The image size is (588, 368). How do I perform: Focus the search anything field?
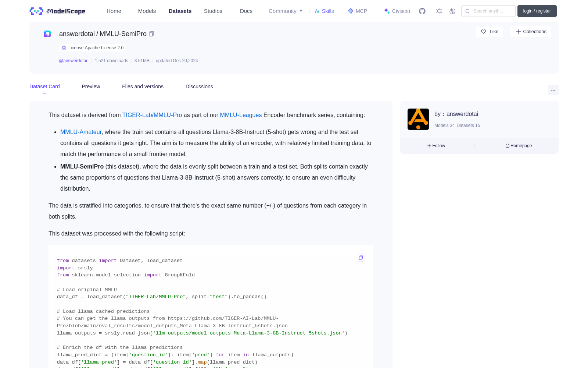(488, 11)
